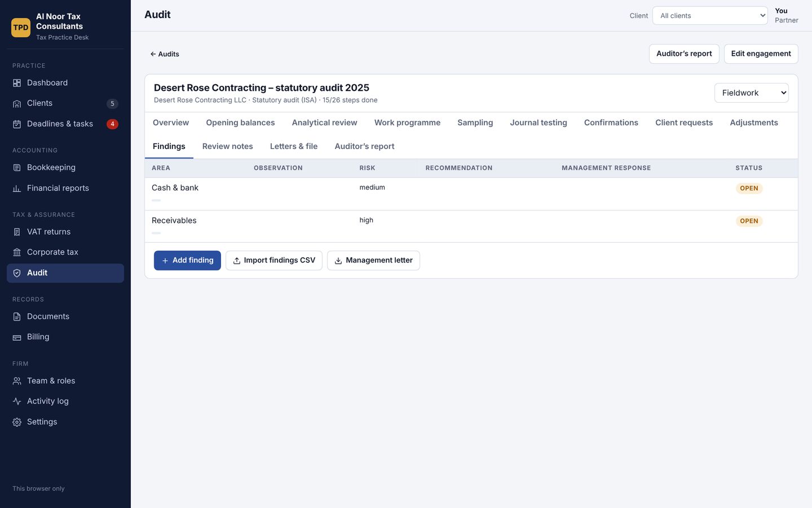
Task: Click the Deadlines & tasks calendar icon
Action: pyautogui.click(x=17, y=124)
